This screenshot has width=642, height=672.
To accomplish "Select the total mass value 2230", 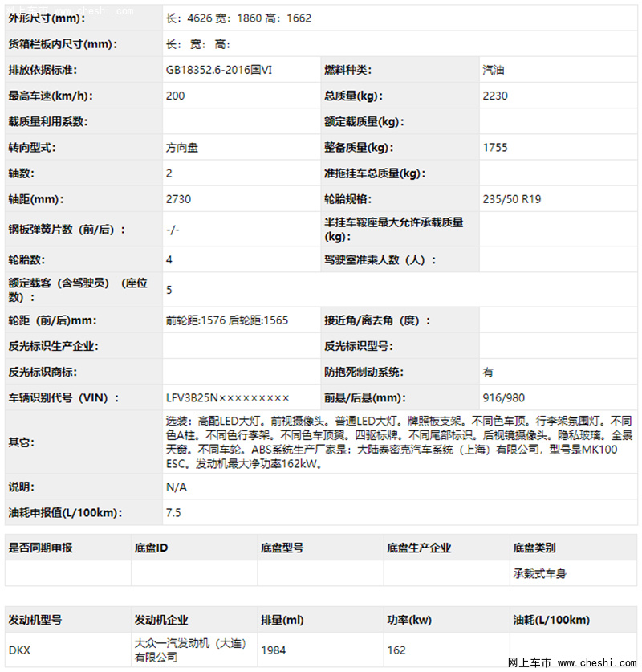I will tap(495, 96).
